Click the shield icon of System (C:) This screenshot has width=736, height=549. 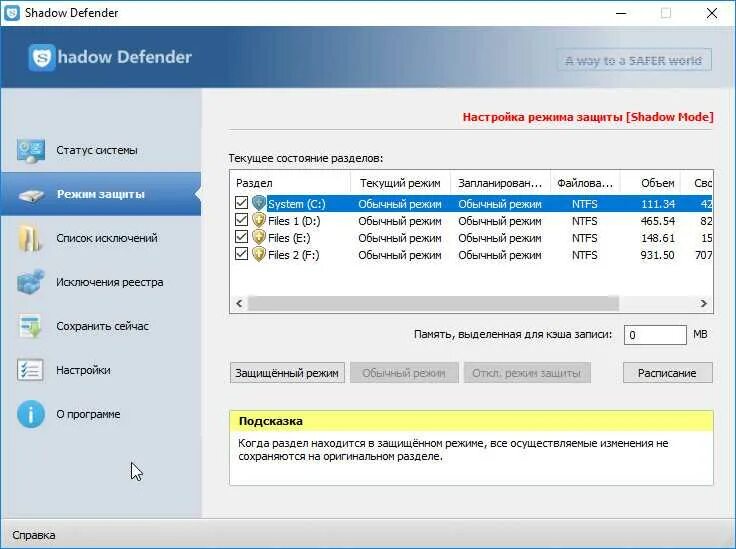click(259, 203)
